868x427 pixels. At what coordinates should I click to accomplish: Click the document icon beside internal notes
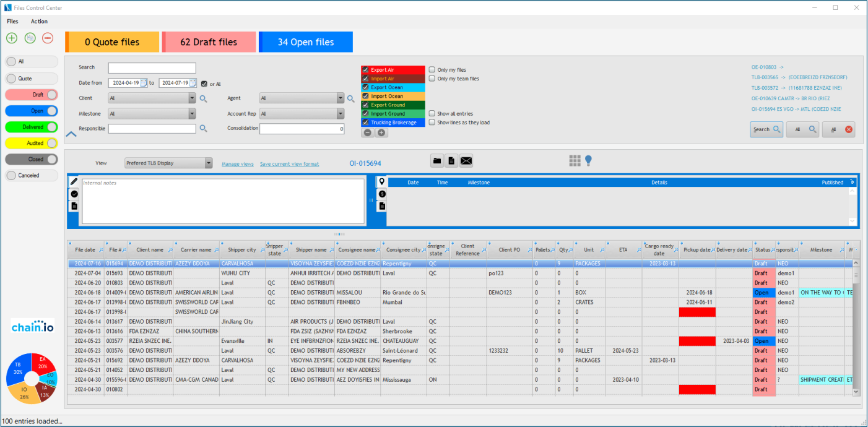(x=74, y=205)
